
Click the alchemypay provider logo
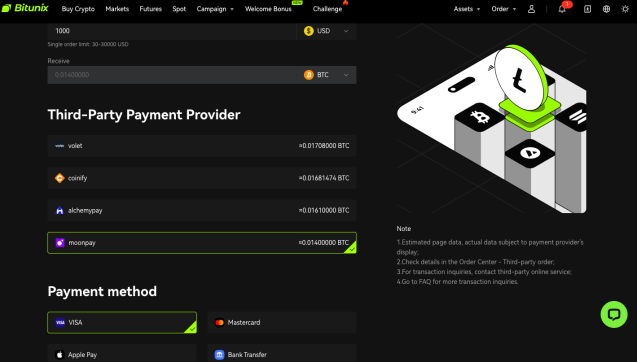click(x=60, y=210)
